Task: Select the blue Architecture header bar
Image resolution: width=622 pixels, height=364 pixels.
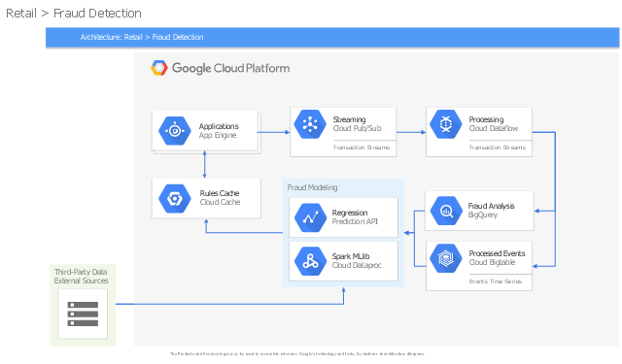Action: click(332, 37)
